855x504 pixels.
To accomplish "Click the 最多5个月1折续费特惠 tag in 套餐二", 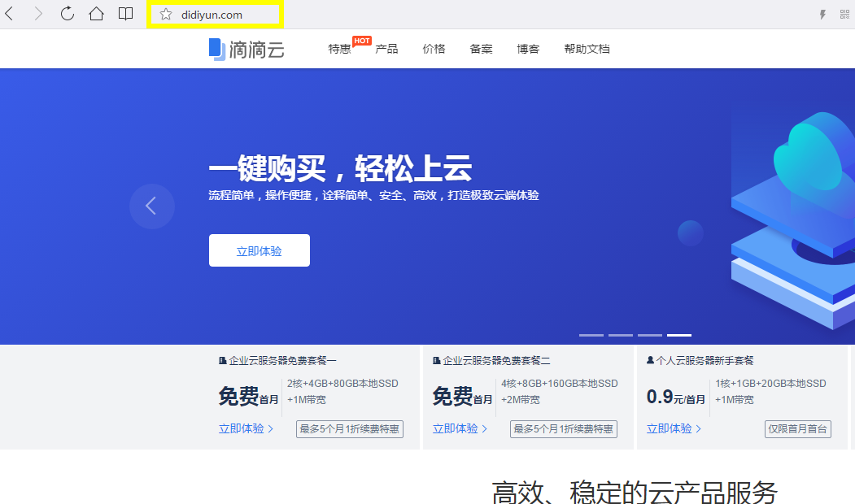I will click(563, 428).
